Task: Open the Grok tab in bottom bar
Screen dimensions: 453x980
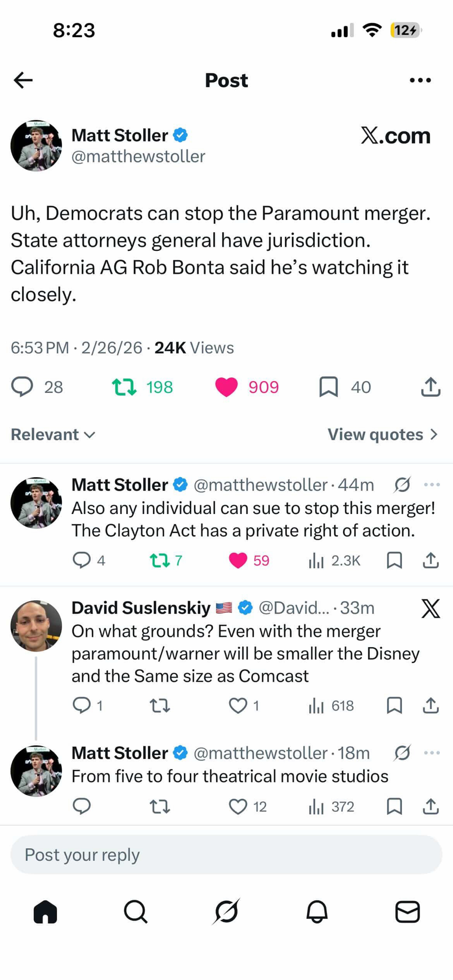Action: click(226, 911)
